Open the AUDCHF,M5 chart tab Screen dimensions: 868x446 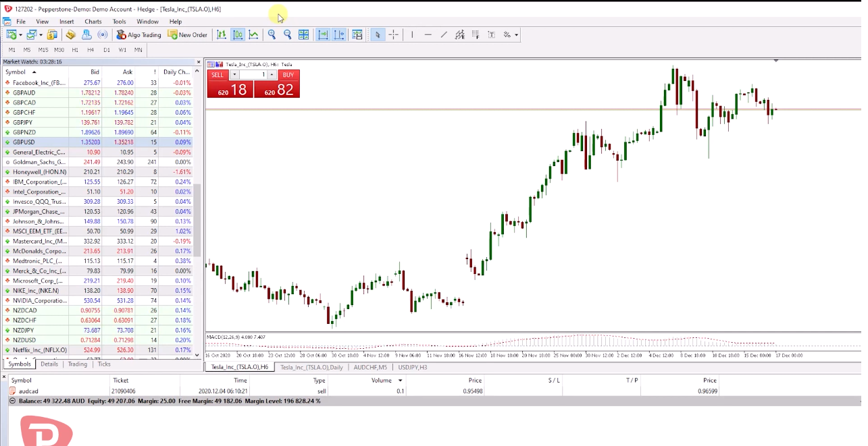pyautogui.click(x=370, y=367)
